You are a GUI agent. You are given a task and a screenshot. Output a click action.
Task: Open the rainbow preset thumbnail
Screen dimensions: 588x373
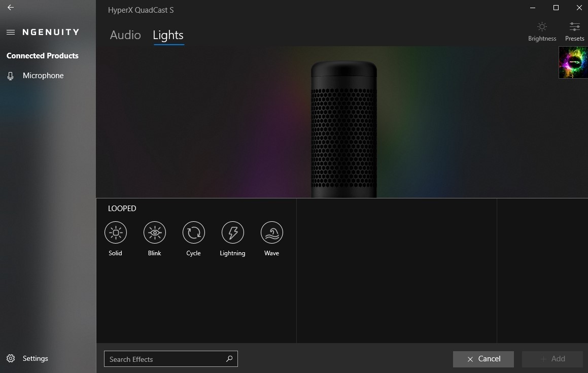point(573,62)
